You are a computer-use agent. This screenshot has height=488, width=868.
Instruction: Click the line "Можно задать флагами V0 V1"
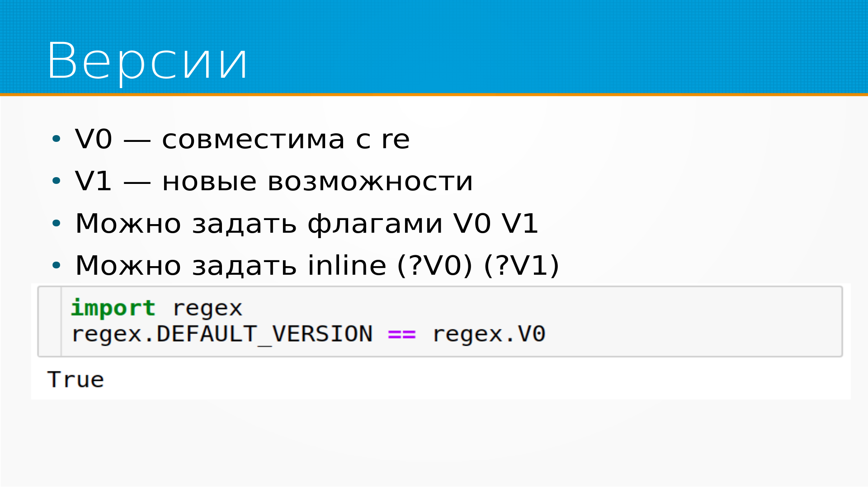click(x=307, y=223)
